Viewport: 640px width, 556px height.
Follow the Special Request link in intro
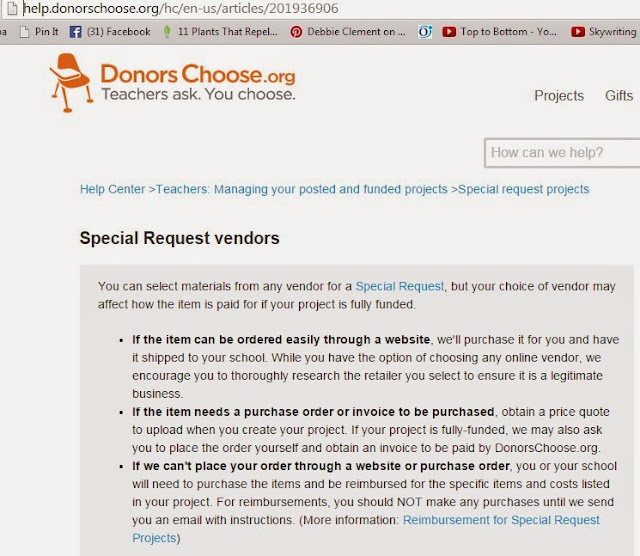pos(400,286)
